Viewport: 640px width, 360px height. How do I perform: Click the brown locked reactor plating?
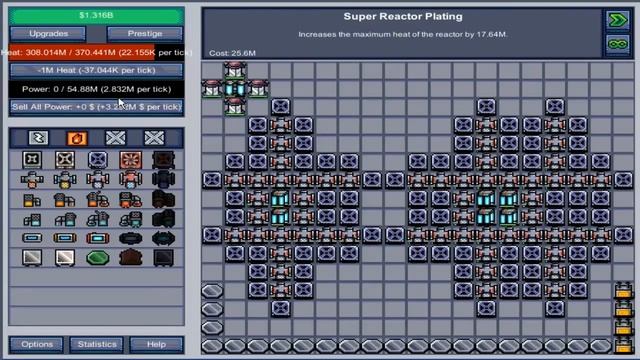coord(131,257)
